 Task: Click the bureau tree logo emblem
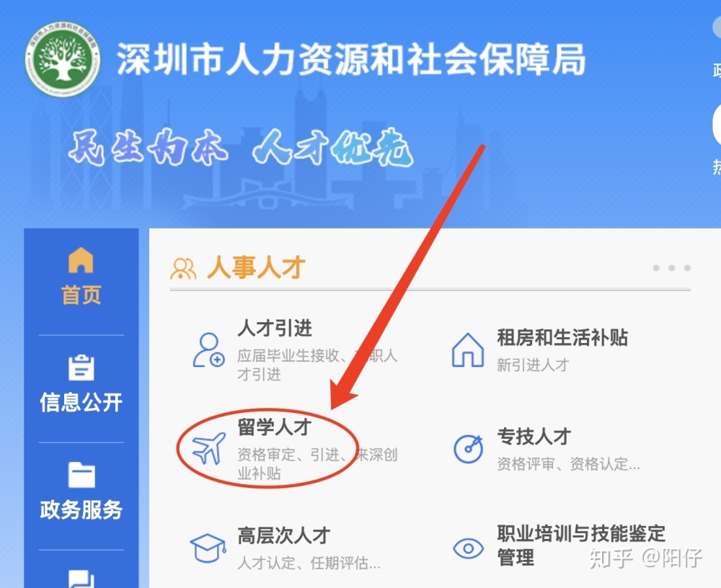coord(63,59)
